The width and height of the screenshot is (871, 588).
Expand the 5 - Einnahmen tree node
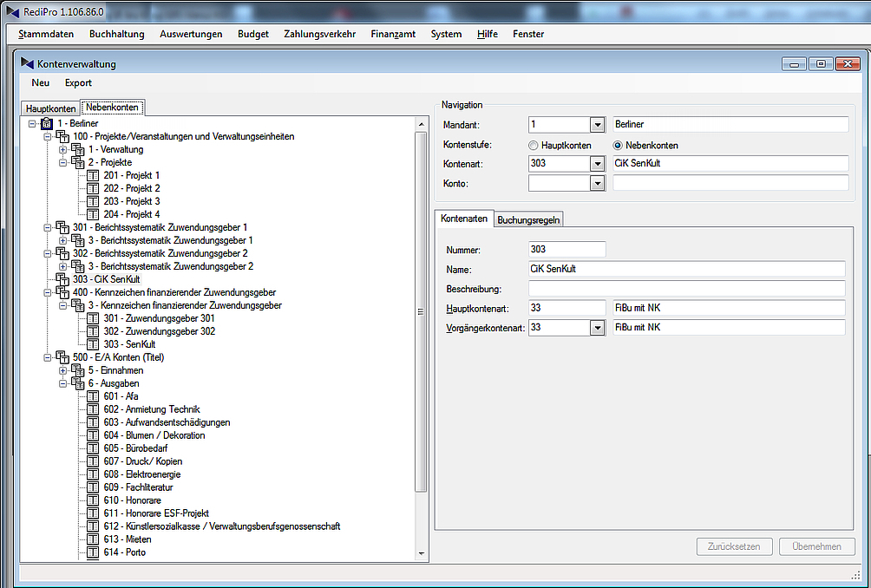click(62, 370)
